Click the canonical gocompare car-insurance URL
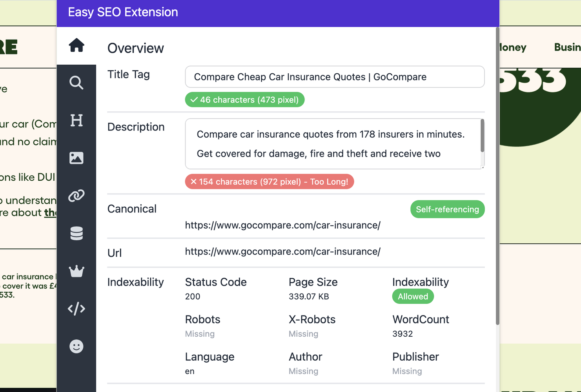The image size is (581, 392). point(282,225)
